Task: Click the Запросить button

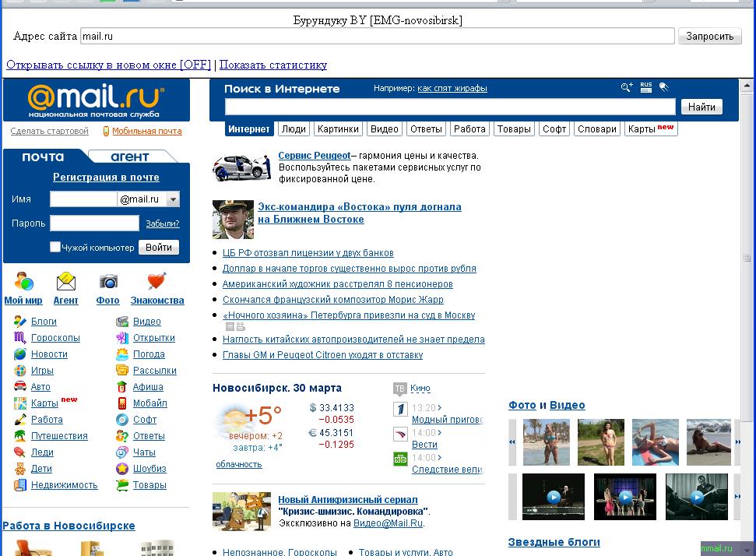Action: click(710, 36)
